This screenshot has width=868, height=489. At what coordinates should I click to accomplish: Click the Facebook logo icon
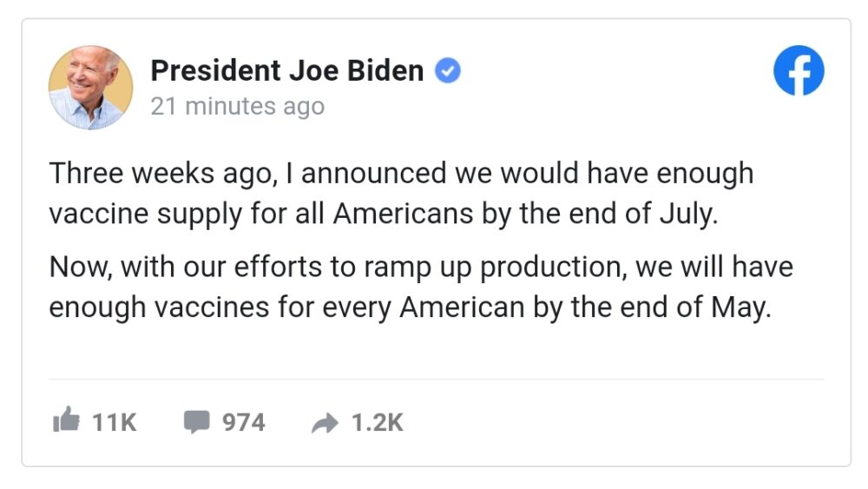799,70
